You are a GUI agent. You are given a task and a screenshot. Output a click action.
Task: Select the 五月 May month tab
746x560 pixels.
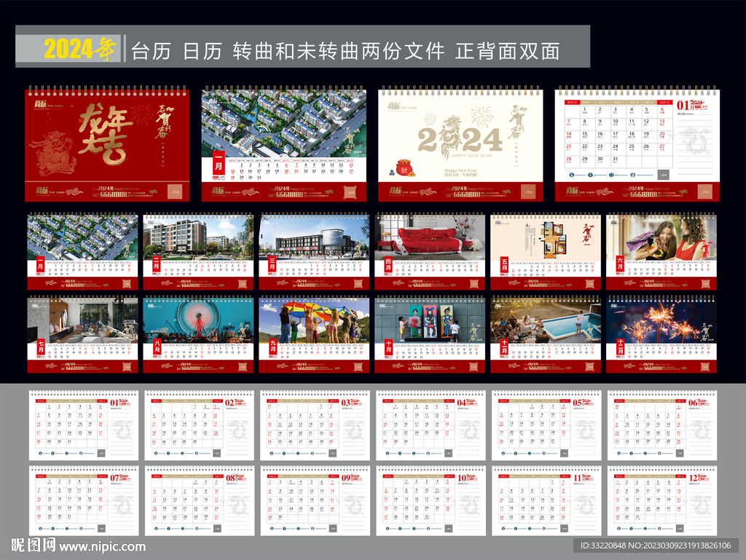[503, 264]
